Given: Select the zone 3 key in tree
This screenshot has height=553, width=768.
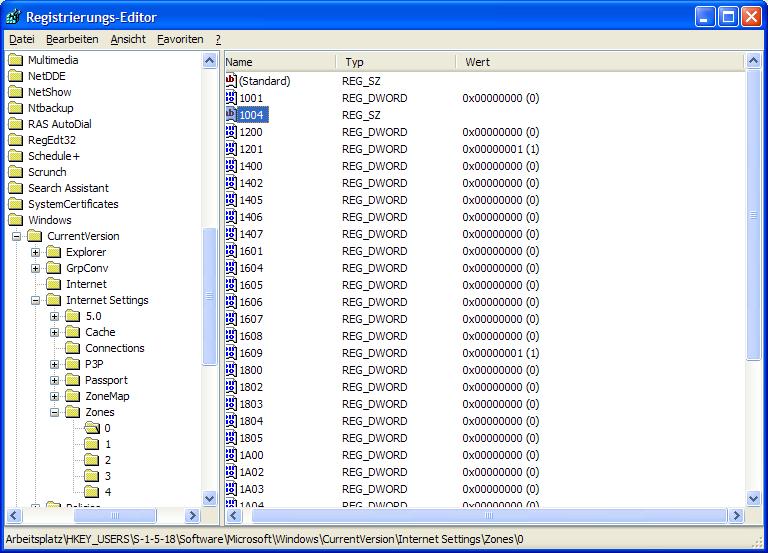Looking at the screenshot, I should [x=107, y=476].
